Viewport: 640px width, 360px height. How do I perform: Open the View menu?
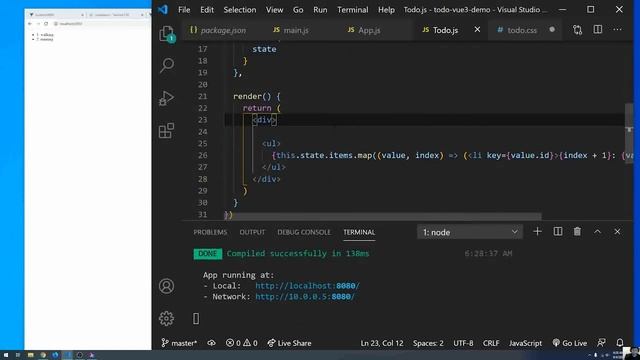pyautogui.click(x=274, y=10)
